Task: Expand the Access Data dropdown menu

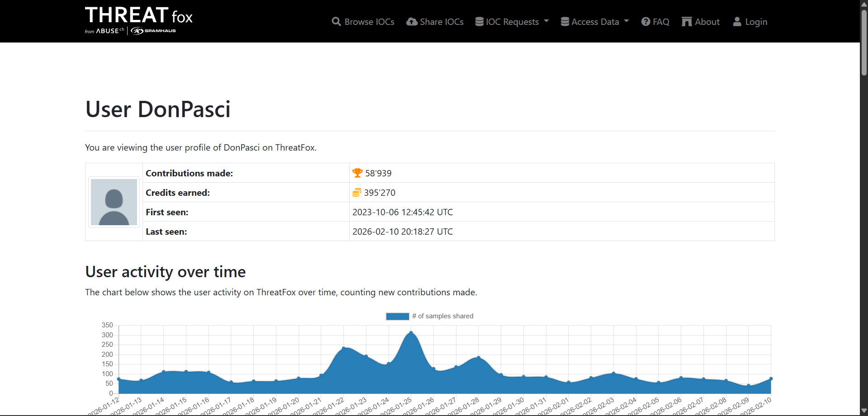Action: point(595,22)
